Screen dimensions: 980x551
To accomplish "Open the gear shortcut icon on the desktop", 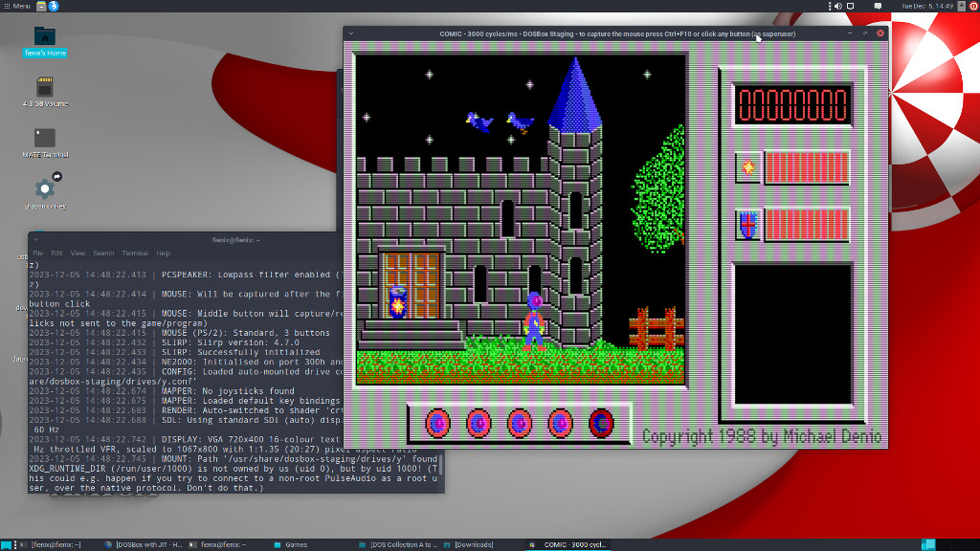I will (45, 190).
